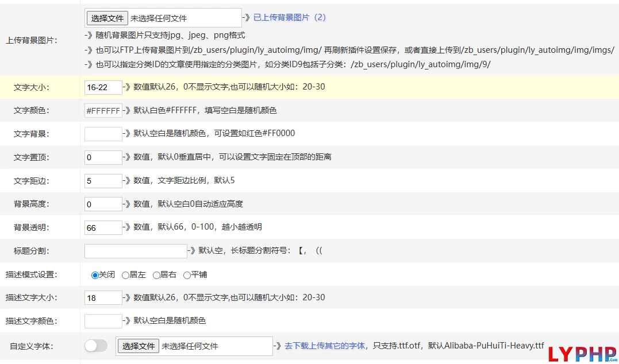Open the 去下载上传其它的字体 link
Screen dimensions: 619x364
tap(325, 346)
